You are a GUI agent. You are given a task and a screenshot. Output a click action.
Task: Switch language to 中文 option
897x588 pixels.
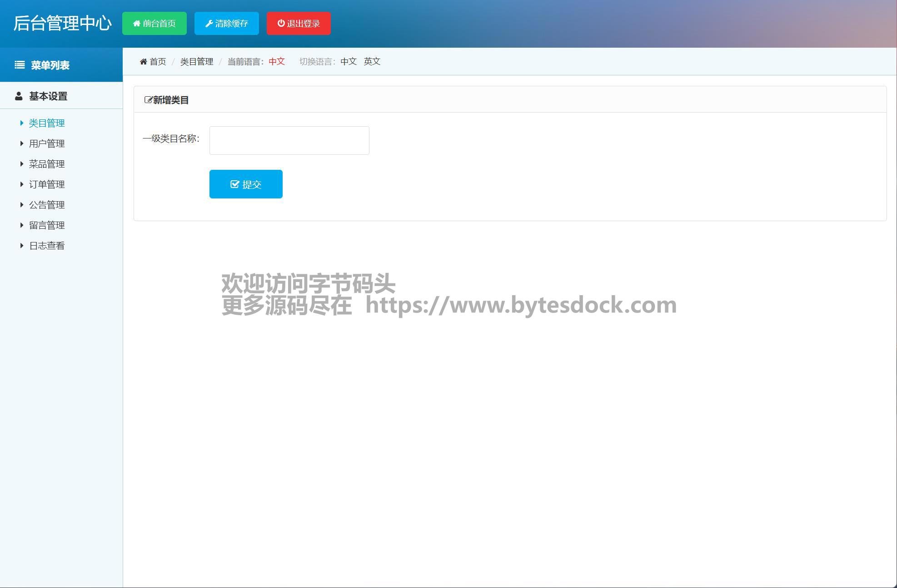pyautogui.click(x=349, y=61)
